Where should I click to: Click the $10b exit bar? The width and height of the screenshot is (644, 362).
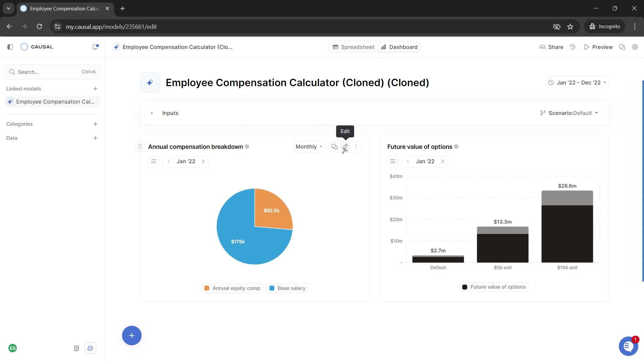click(x=567, y=227)
